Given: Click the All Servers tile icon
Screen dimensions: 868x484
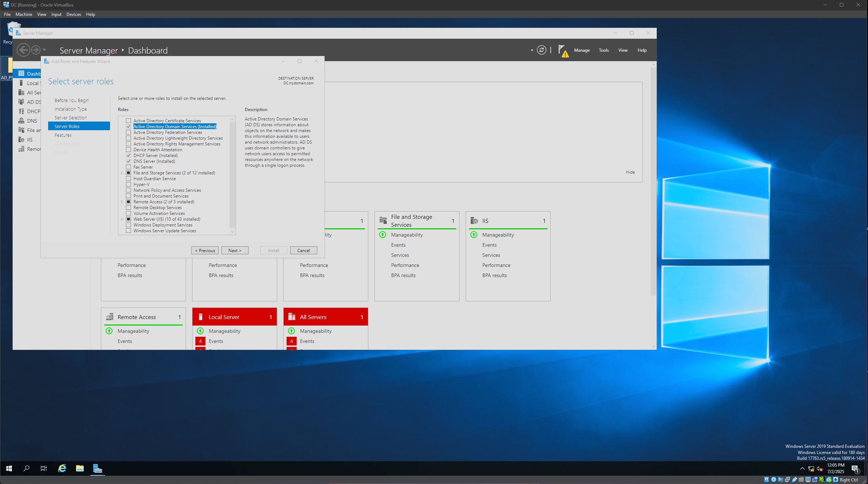Looking at the screenshot, I should point(292,317).
